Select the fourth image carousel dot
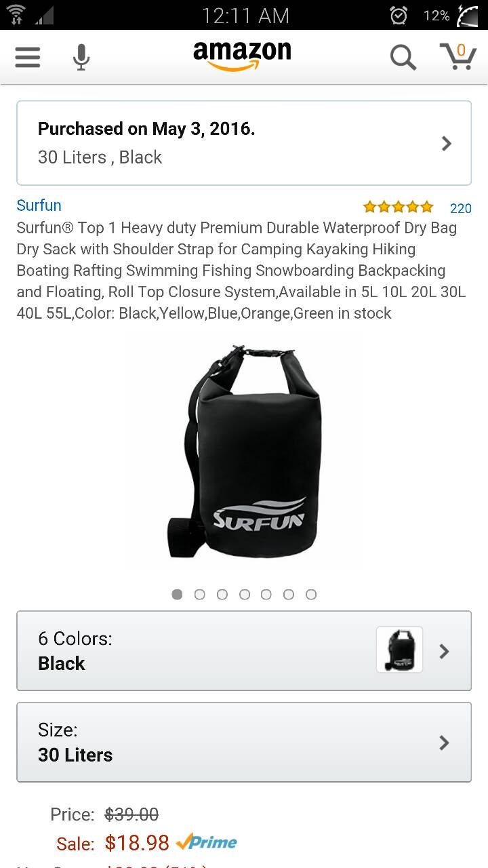This screenshot has height=868, width=488. [x=245, y=594]
